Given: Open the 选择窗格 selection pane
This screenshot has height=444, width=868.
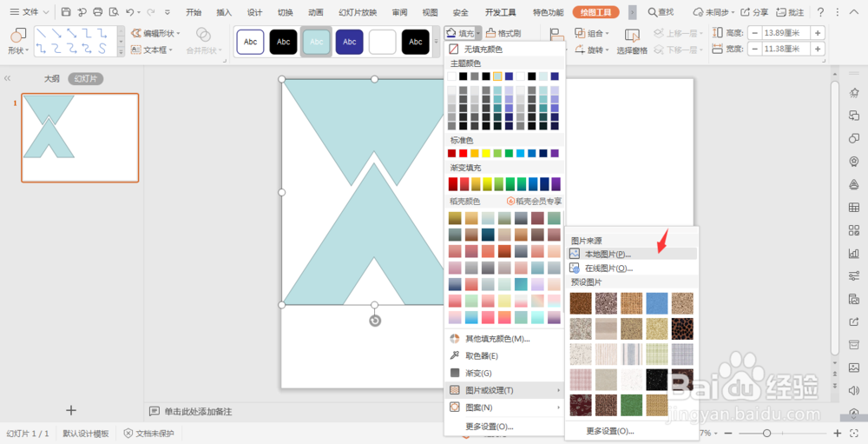Looking at the screenshot, I should point(632,41).
